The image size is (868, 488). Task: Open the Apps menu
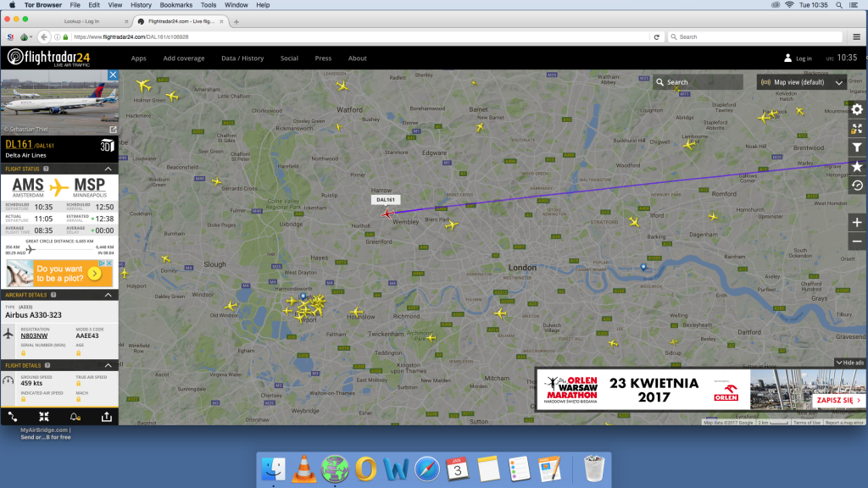coord(138,58)
